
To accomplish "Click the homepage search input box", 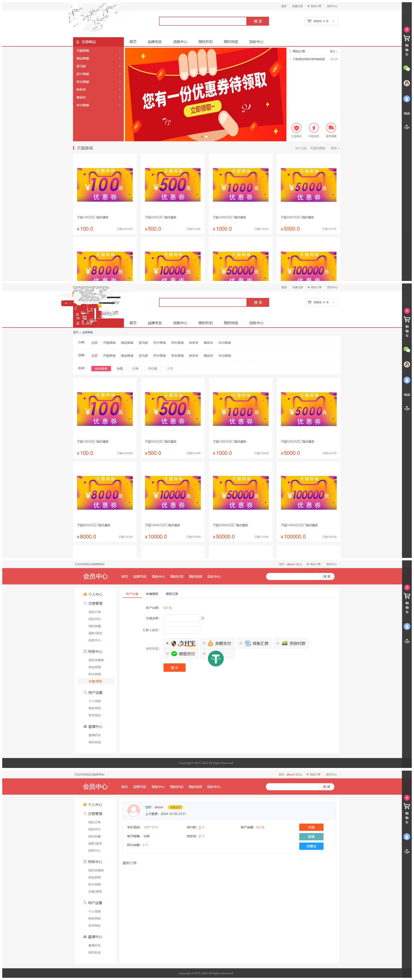I will pyautogui.click(x=203, y=21).
